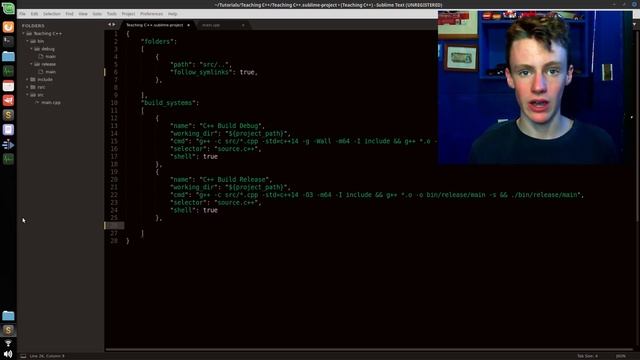Viewport: 640px width, 360px height.
Task: Open the calendar app in dock
Action: coord(8,86)
